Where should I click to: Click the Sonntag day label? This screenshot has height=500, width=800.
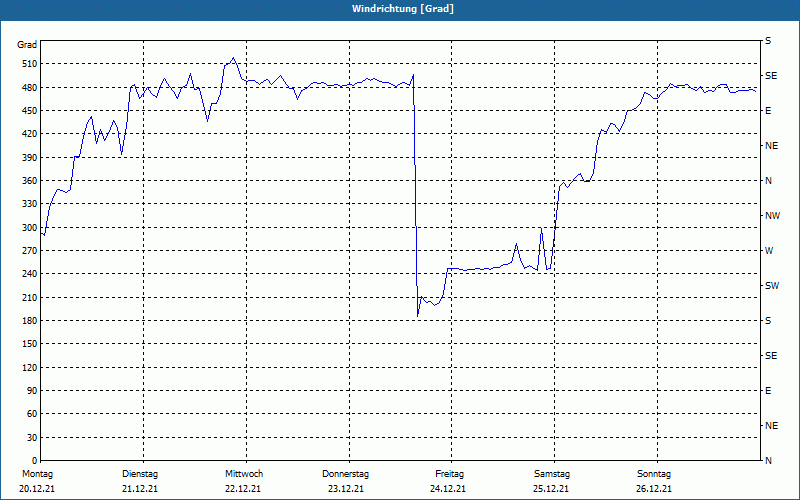[654, 474]
